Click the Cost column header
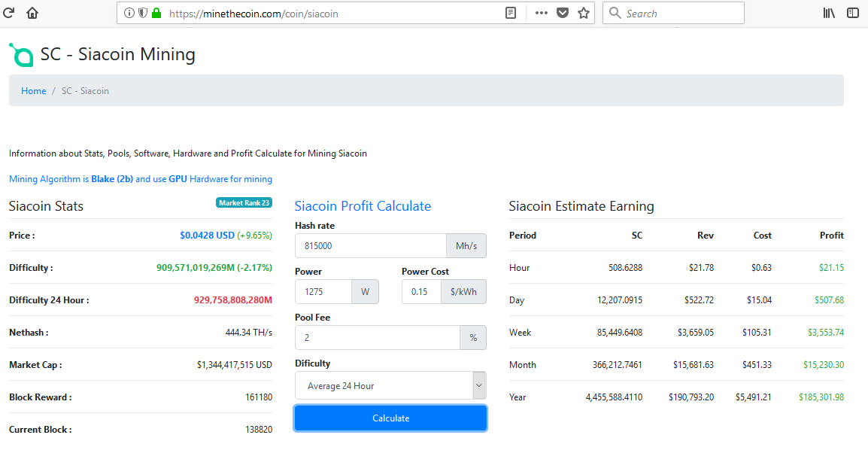 click(x=762, y=236)
